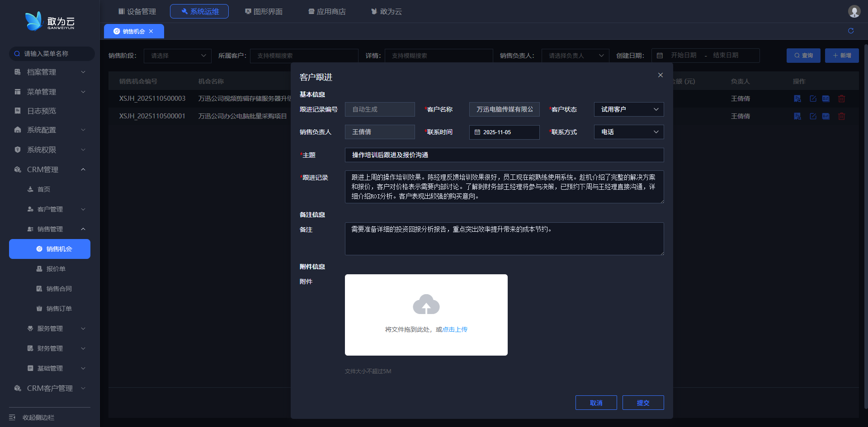Click the user avatar icon
Image resolution: width=868 pixels, height=427 pixels.
[x=854, y=11]
